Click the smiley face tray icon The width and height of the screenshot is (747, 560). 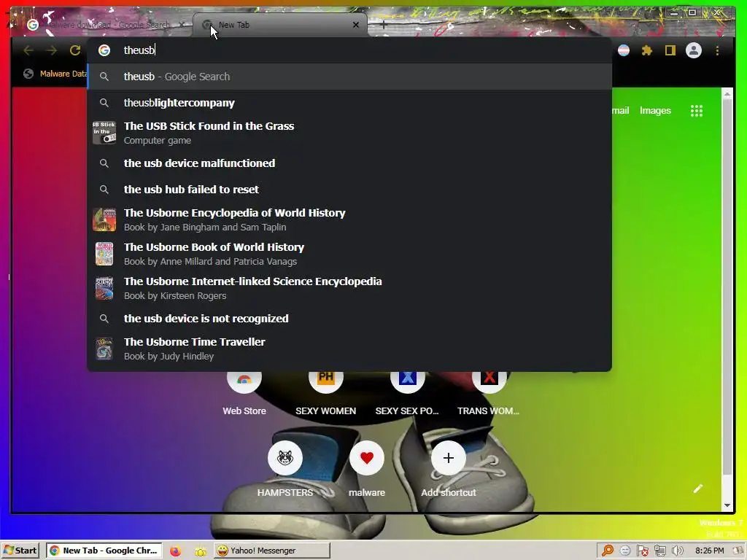point(625,551)
